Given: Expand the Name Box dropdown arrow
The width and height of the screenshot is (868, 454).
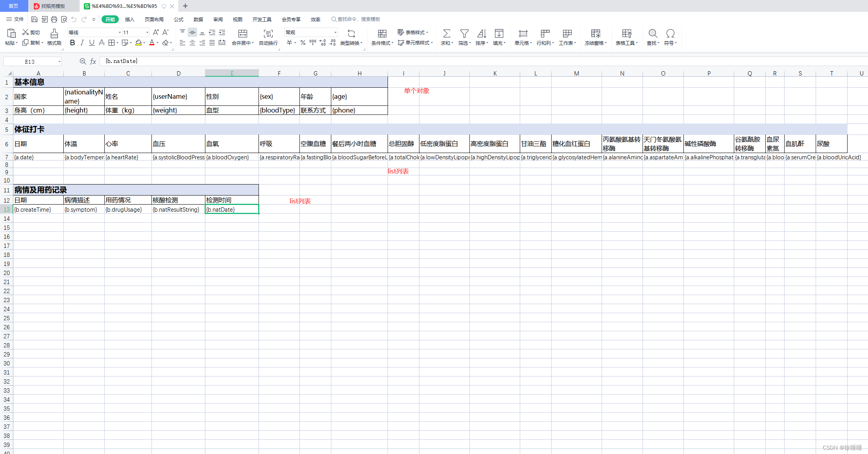Looking at the screenshot, I should [x=59, y=61].
